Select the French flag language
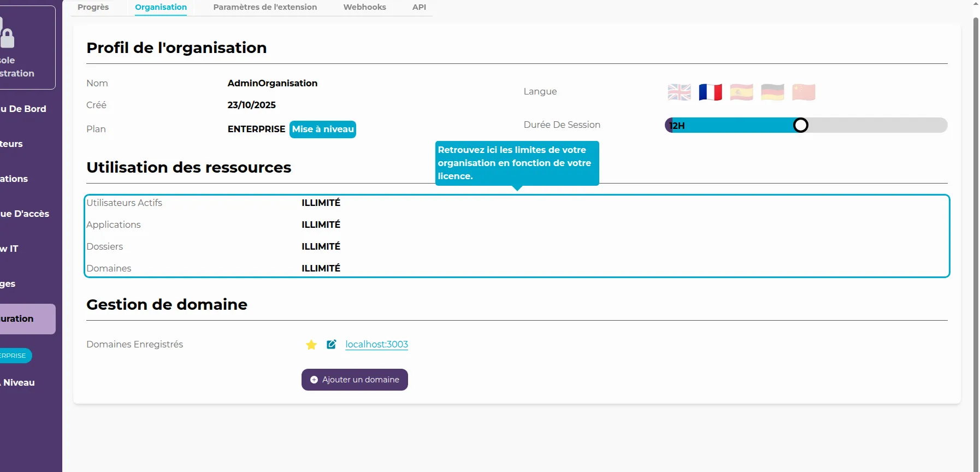 [710, 92]
